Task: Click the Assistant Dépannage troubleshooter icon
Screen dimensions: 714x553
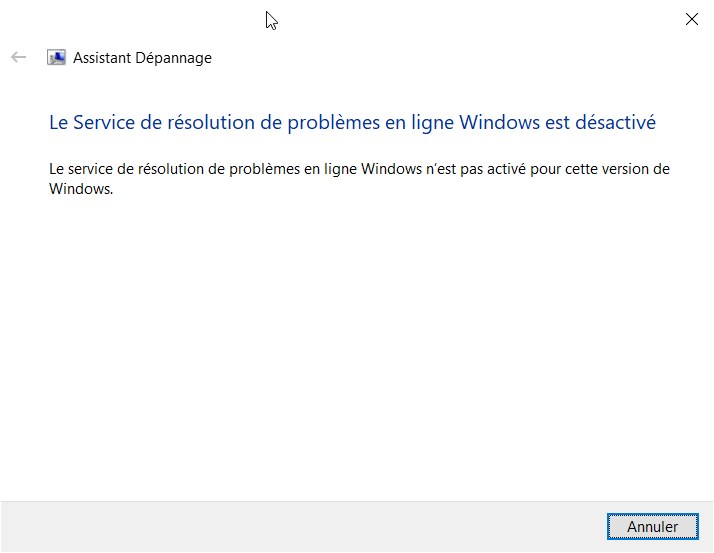Action: pyautogui.click(x=56, y=57)
